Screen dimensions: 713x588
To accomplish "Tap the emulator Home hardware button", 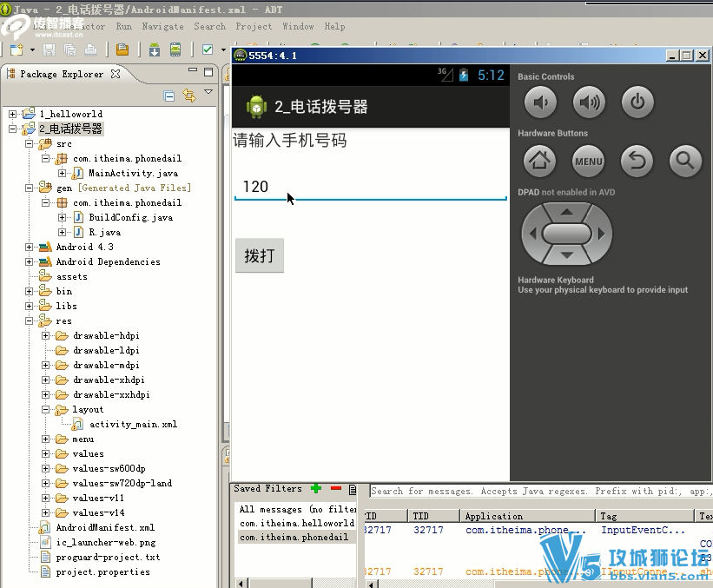I will (540, 161).
